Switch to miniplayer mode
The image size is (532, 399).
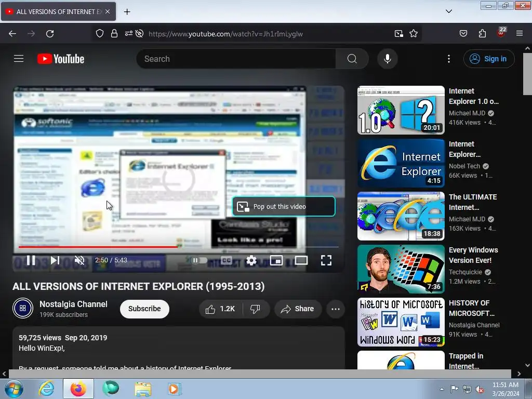tap(276, 260)
